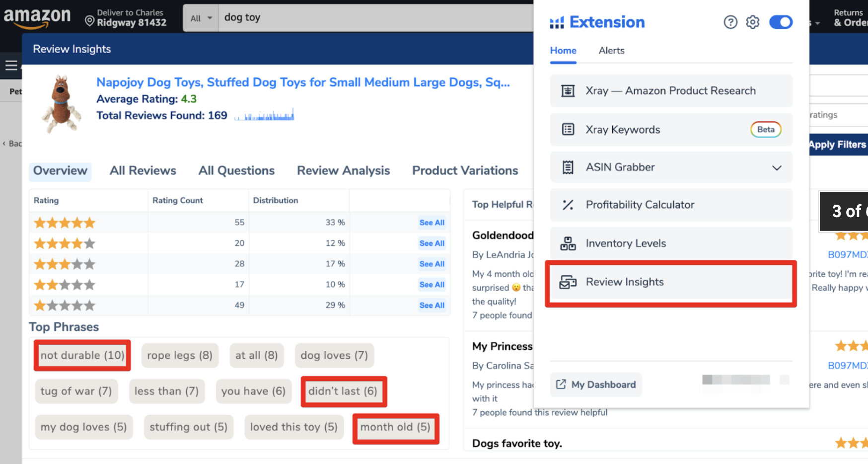Click Deliver to Charles Ridgway 81432
The height and width of the screenshot is (464, 868).
126,18
